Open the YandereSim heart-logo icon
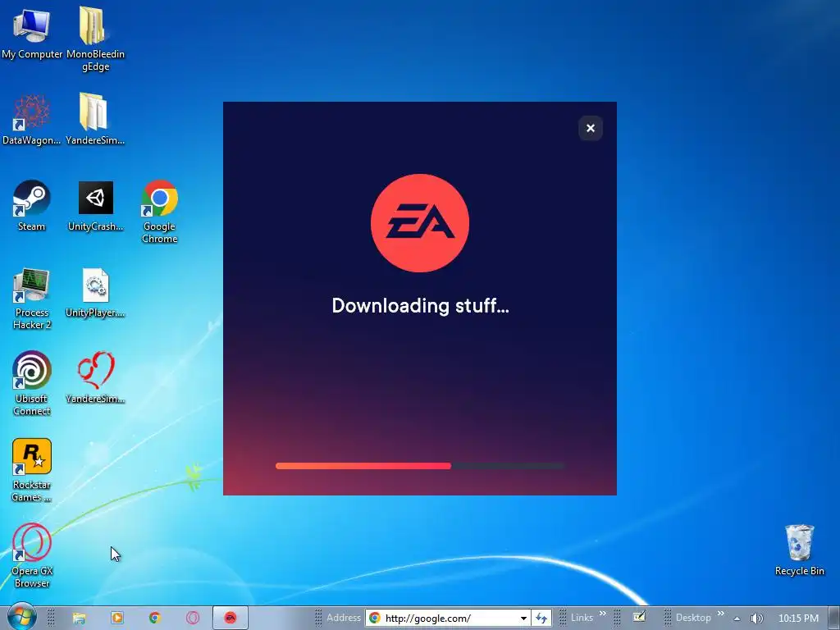This screenshot has height=630, width=840. [95, 377]
